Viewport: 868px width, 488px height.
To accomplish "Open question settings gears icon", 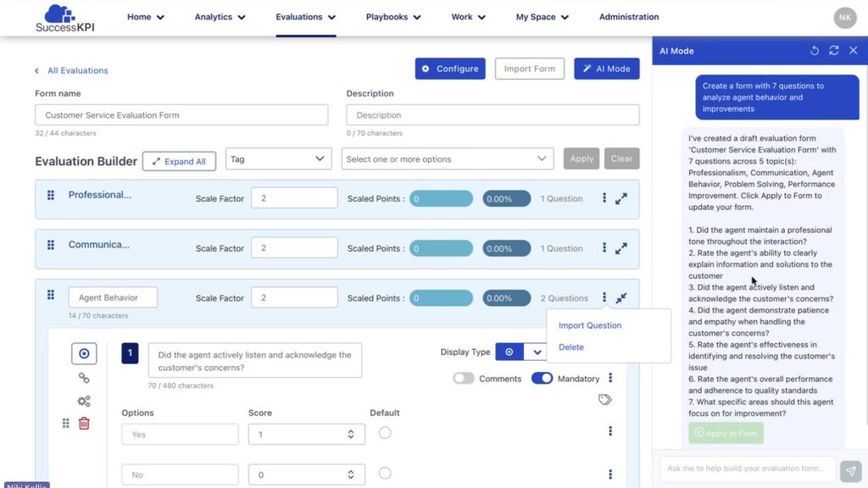I will click(84, 401).
